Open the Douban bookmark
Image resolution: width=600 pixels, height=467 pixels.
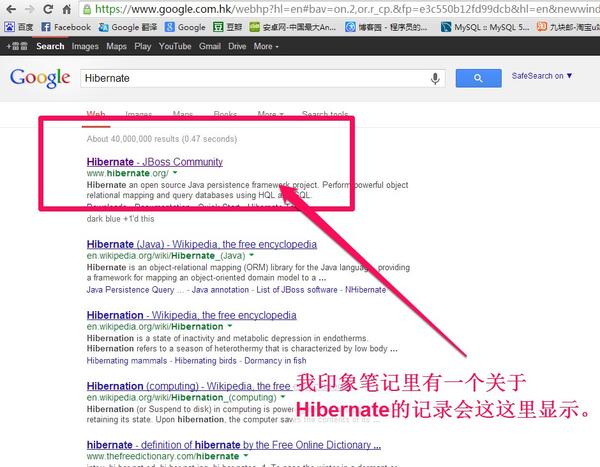227,27
